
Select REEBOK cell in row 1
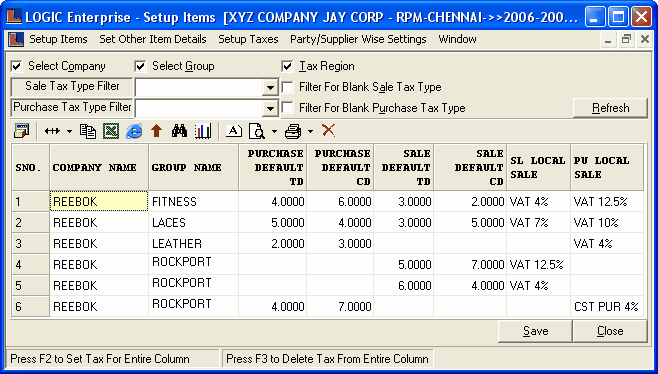point(99,201)
